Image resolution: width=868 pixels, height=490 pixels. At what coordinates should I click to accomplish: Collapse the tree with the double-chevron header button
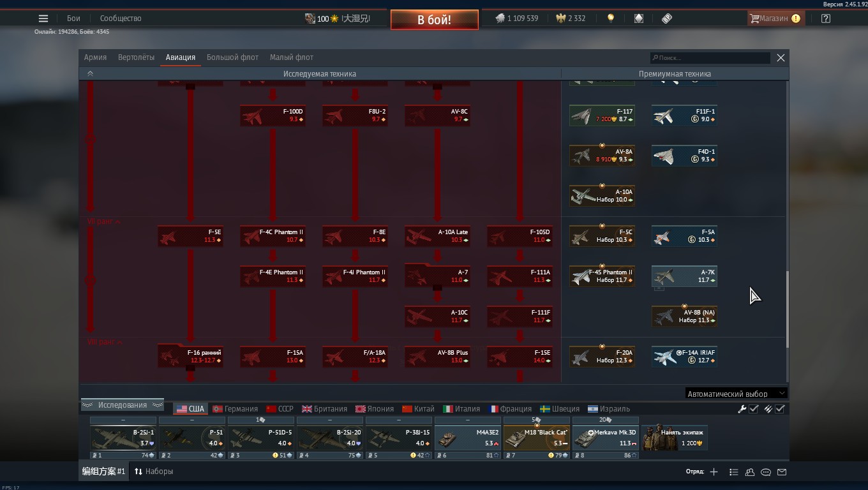pyautogui.click(x=90, y=74)
